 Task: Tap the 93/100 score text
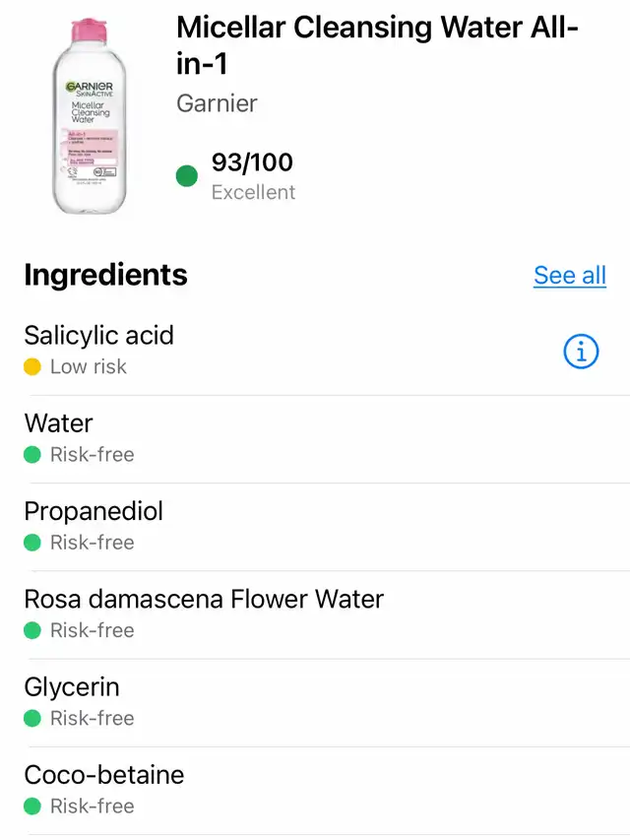252,162
